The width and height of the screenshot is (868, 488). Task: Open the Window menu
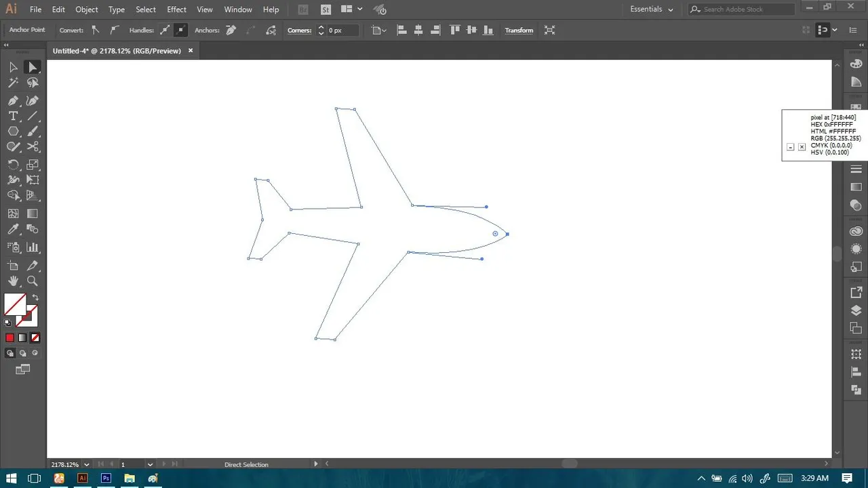(x=238, y=9)
